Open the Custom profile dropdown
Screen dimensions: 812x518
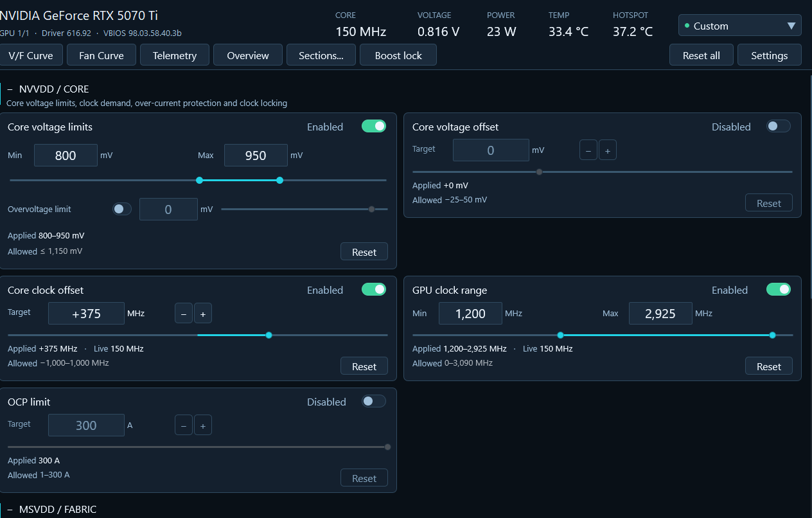click(740, 26)
